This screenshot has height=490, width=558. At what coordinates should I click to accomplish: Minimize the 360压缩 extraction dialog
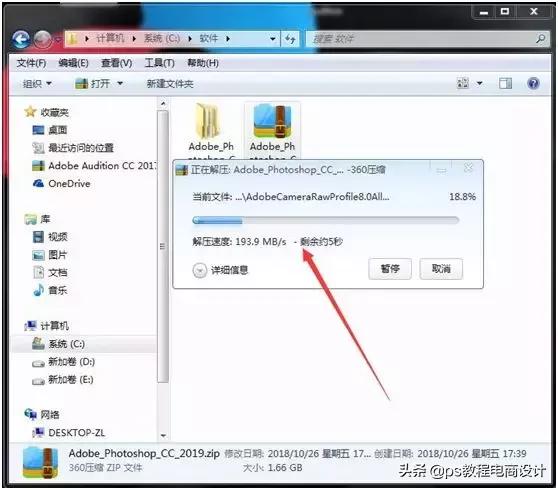(x=441, y=170)
